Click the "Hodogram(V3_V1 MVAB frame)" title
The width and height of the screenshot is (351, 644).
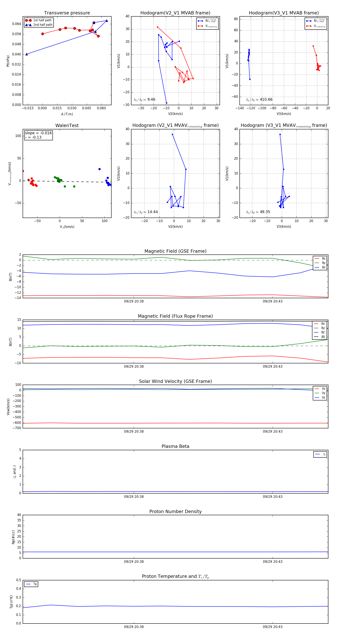point(284,13)
